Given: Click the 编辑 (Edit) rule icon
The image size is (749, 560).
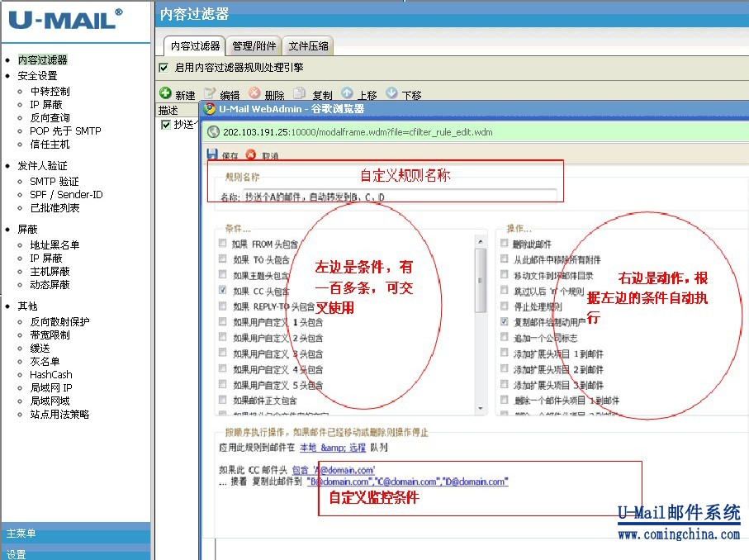Looking at the screenshot, I should [x=211, y=94].
